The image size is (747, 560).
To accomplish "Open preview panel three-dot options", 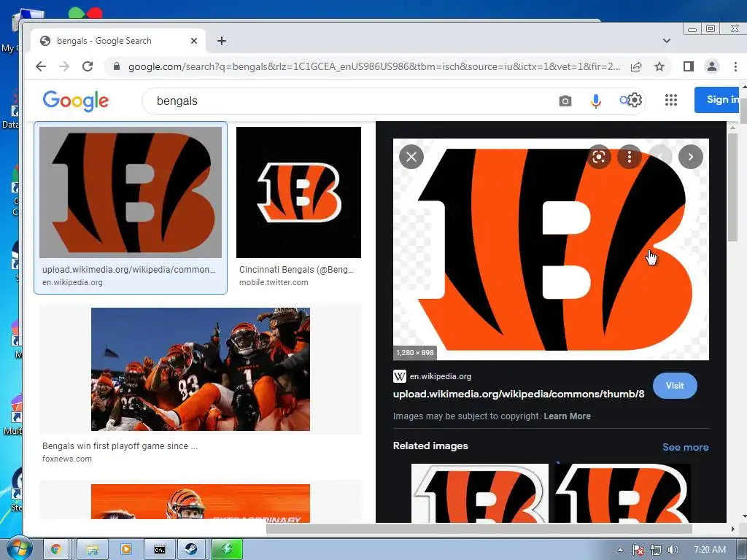I will tap(630, 157).
